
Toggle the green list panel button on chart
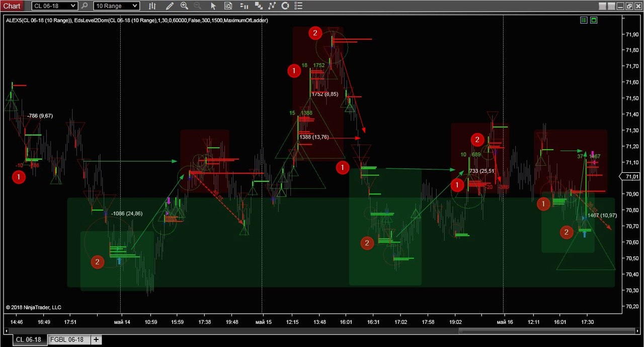(x=584, y=21)
